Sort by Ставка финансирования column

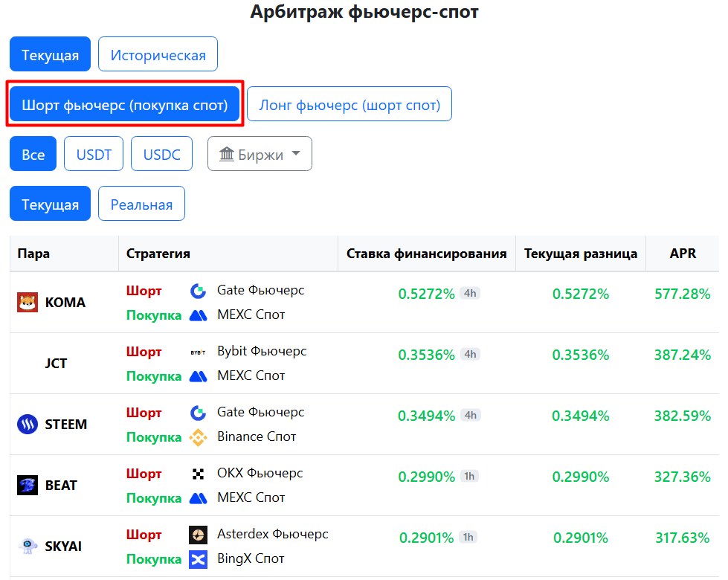pos(427,254)
